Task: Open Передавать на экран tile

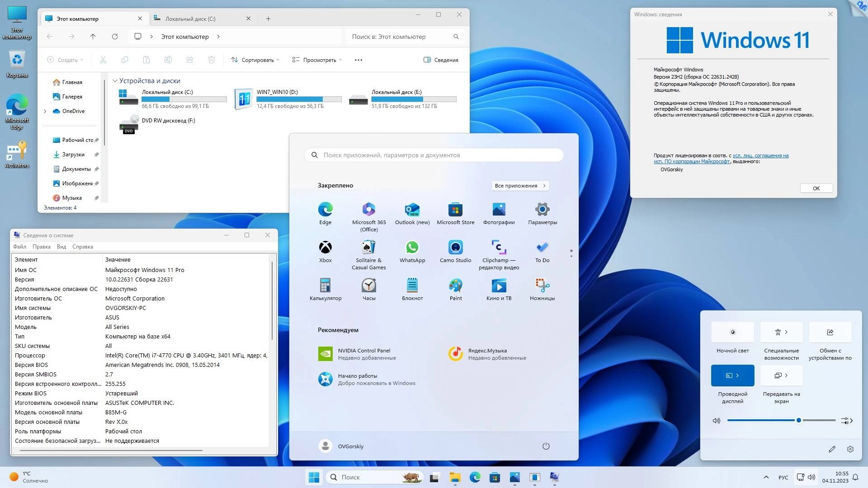Action: coord(781,375)
